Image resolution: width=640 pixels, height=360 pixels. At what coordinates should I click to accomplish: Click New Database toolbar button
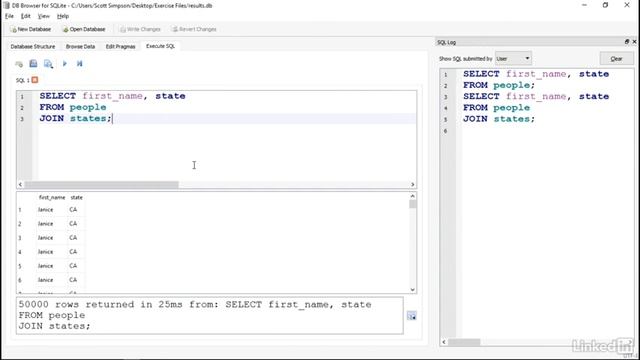pos(31,29)
